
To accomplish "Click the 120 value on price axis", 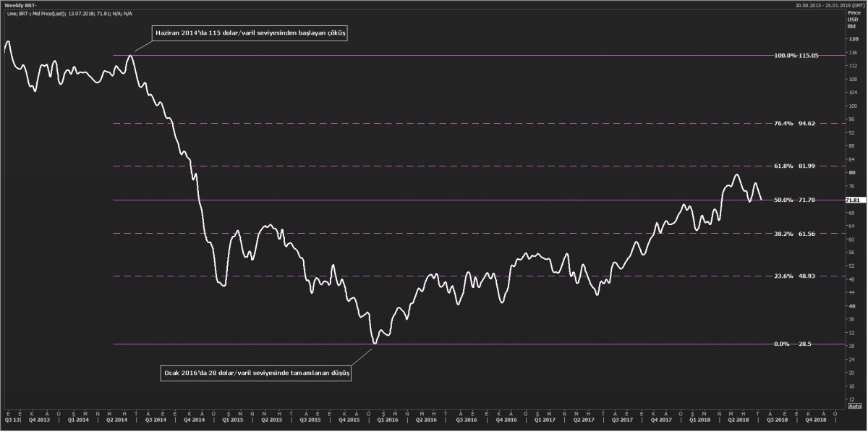I will point(852,39).
